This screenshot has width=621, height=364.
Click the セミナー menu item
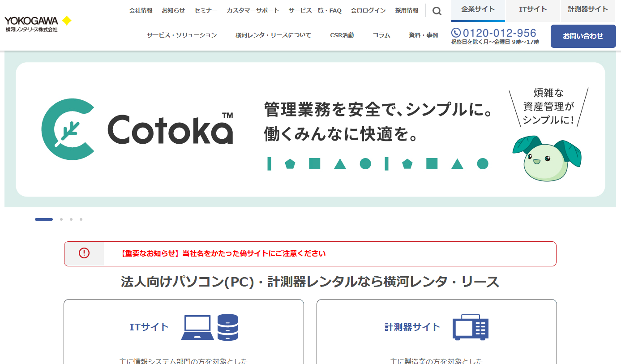point(206,10)
